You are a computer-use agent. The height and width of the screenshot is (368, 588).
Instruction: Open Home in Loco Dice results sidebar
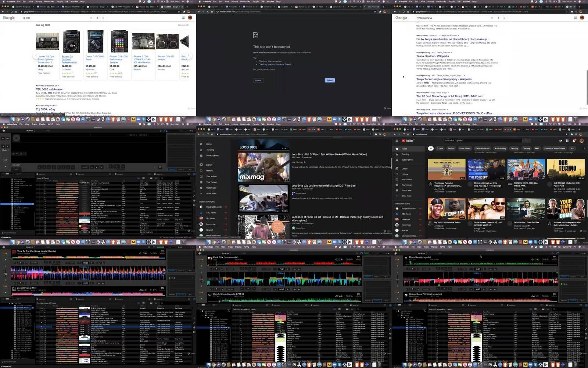point(209,144)
